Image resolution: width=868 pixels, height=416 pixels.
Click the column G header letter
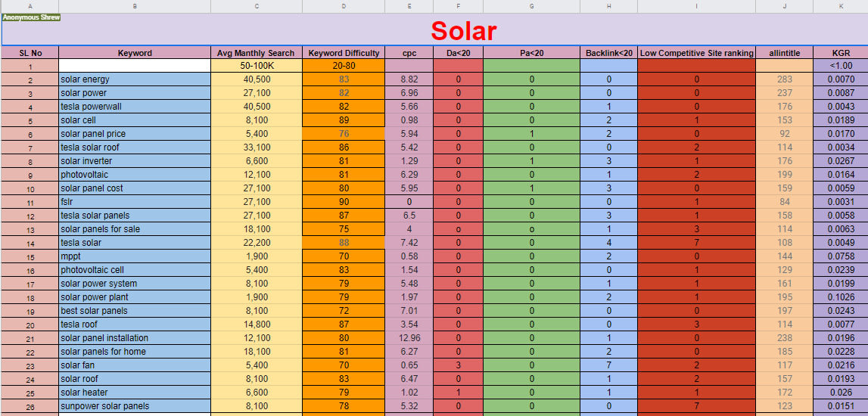[531, 6]
